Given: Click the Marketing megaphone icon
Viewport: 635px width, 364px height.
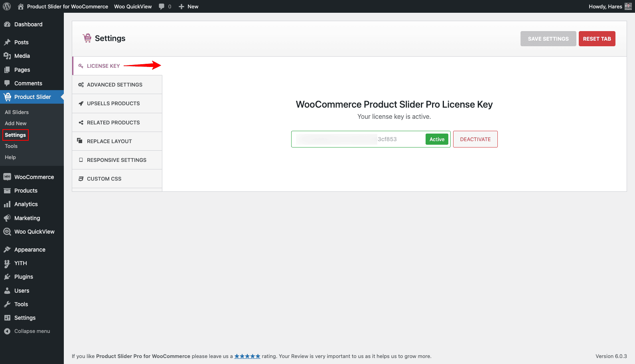Looking at the screenshot, I should click(x=7, y=218).
